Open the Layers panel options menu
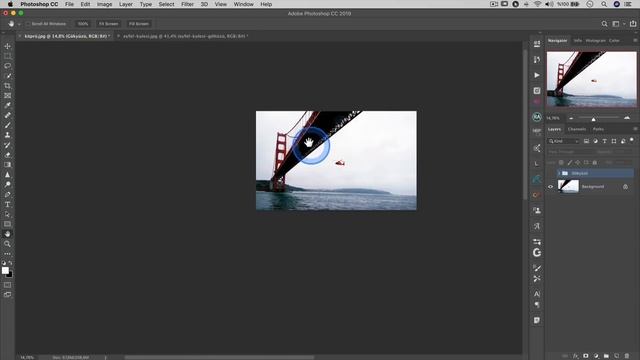Screen dimensions: 640x360 coord(635,129)
